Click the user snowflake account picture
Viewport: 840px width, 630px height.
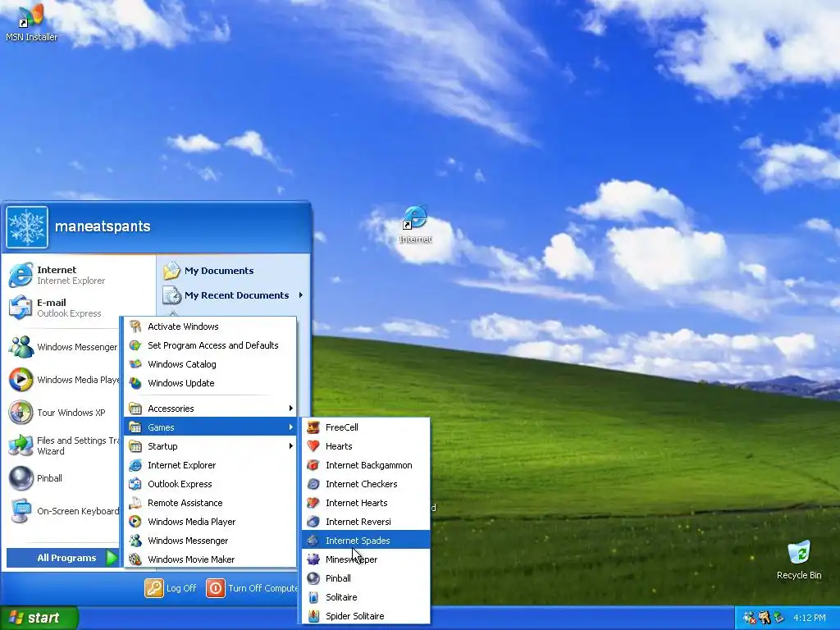tap(27, 227)
